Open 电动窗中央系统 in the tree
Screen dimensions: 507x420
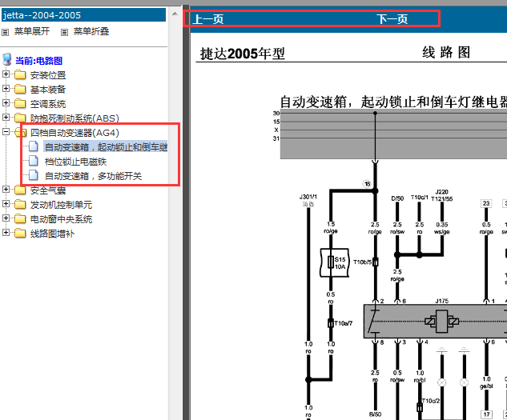tap(61, 219)
